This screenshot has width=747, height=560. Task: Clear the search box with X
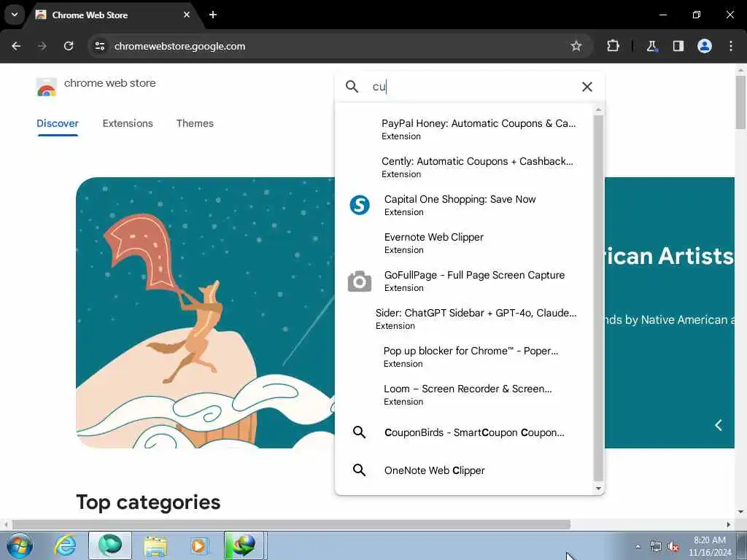click(x=587, y=87)
